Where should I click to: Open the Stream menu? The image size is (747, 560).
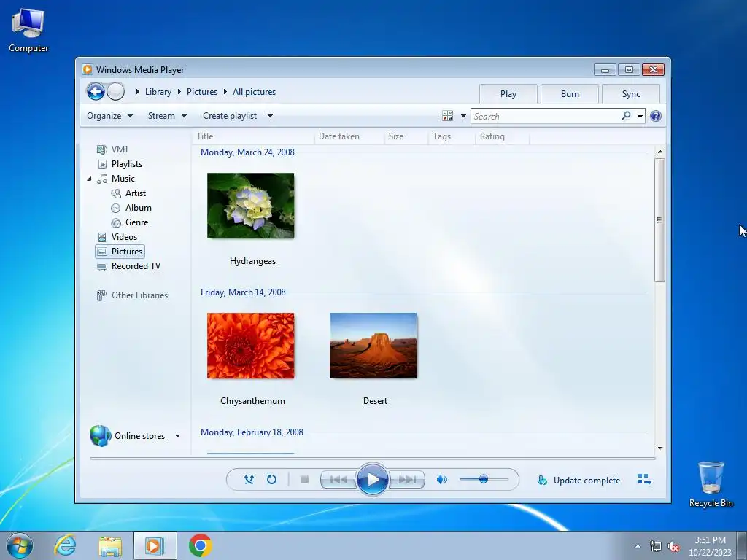[x=167, y=116]
